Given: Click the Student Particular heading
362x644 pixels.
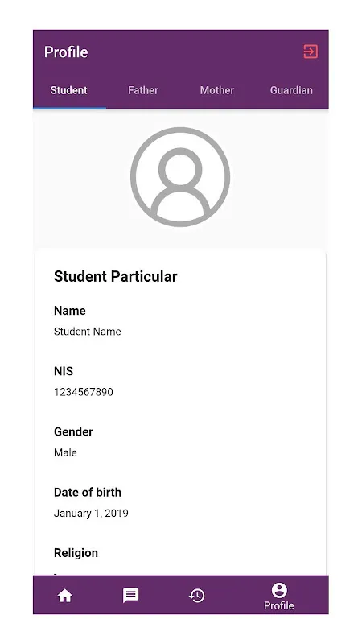Looking at the screenshot, I should tap(115, 276).
